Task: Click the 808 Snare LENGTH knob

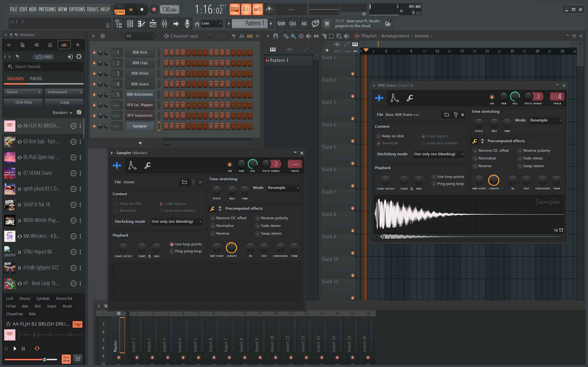Action: pos(493,180)
